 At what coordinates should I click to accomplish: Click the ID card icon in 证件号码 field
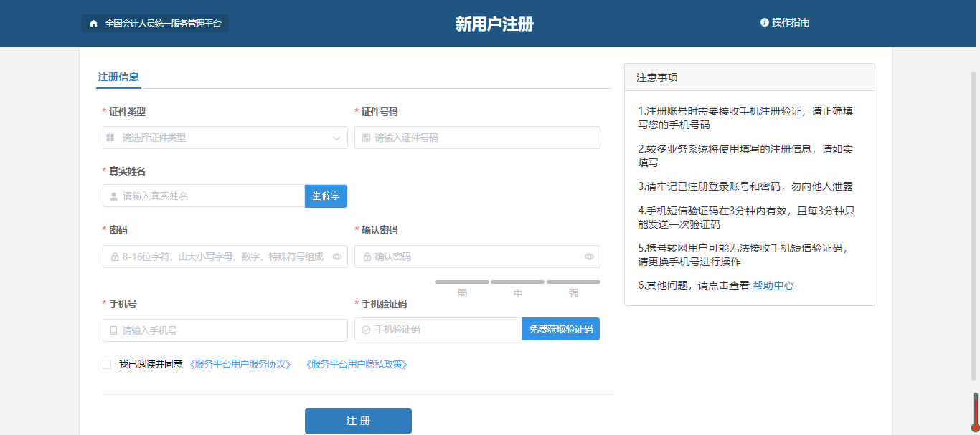364,137
